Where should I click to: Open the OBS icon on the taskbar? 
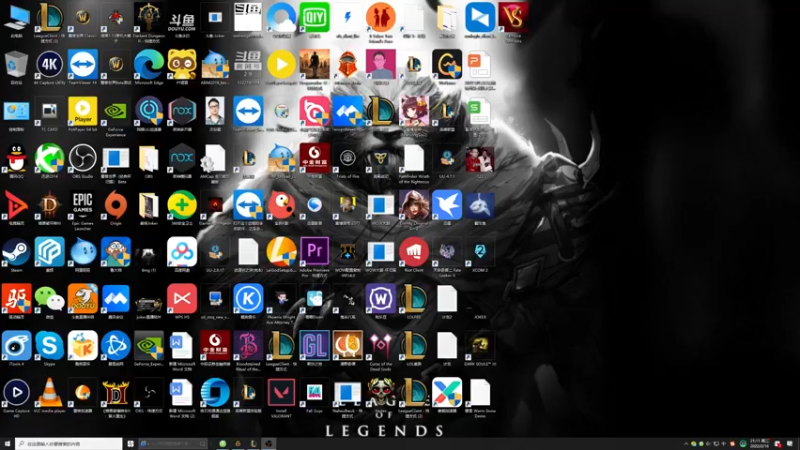tap(268, 444)
